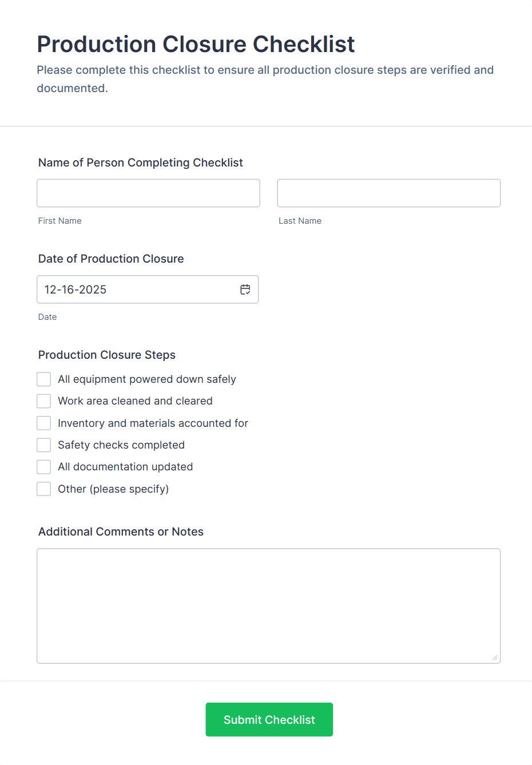Open the calendar date picker icon
The image size is (532, 765).
[245, 290]
